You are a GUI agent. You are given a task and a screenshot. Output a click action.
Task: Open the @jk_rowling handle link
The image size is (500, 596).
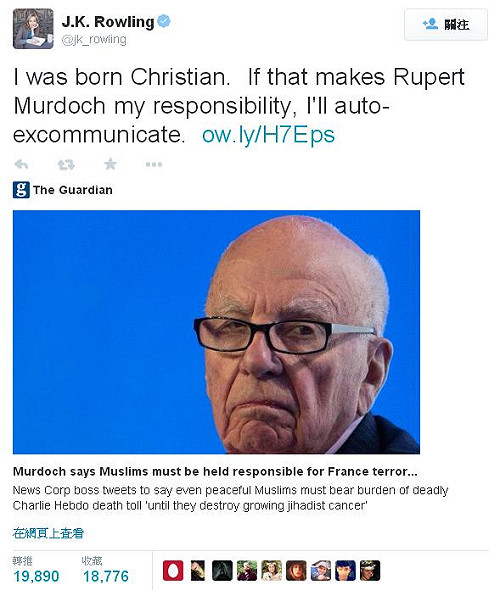click(94, 39)
